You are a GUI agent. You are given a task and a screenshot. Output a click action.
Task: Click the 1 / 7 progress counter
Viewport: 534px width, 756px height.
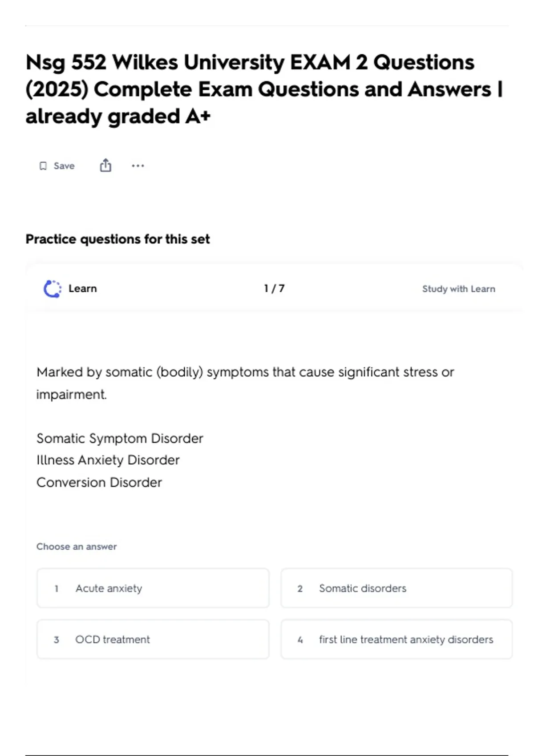click(x=274, y=289)
